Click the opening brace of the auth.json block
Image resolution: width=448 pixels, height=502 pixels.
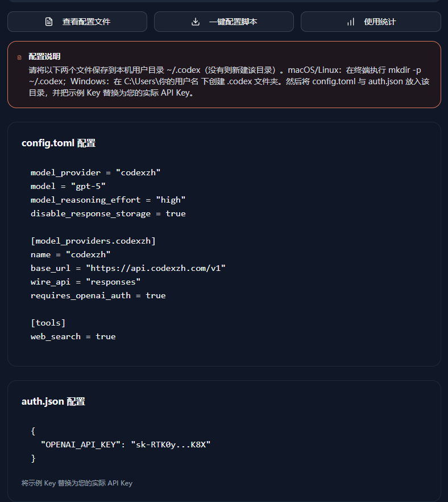tap(33, 431)
